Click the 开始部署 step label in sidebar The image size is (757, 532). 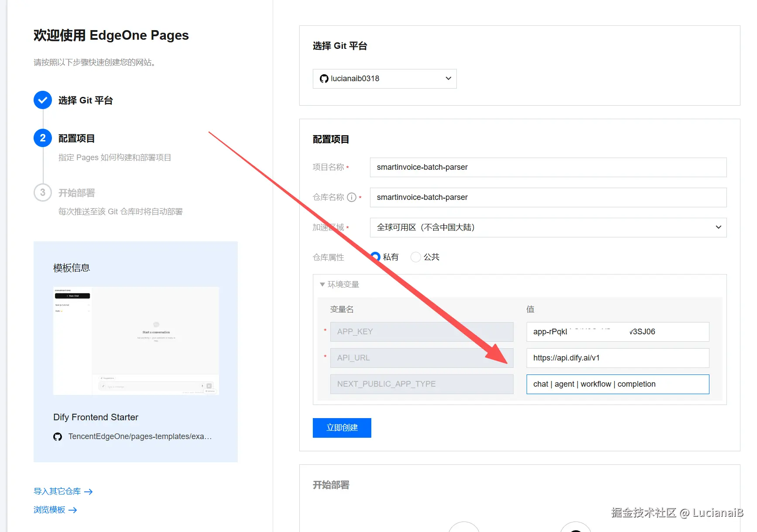[77, 193]
